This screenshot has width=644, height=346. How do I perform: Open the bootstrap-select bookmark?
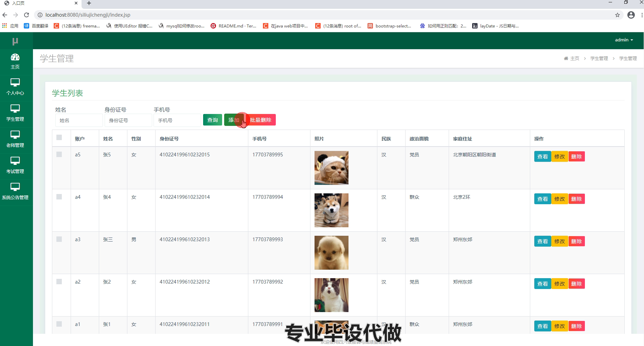point(389,26)
